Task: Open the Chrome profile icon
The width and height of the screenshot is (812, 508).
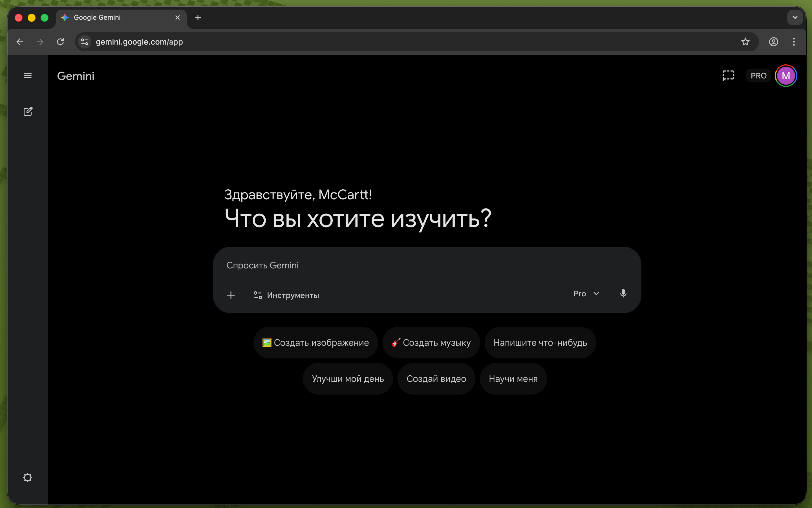Action: click(x=773, y=42)
